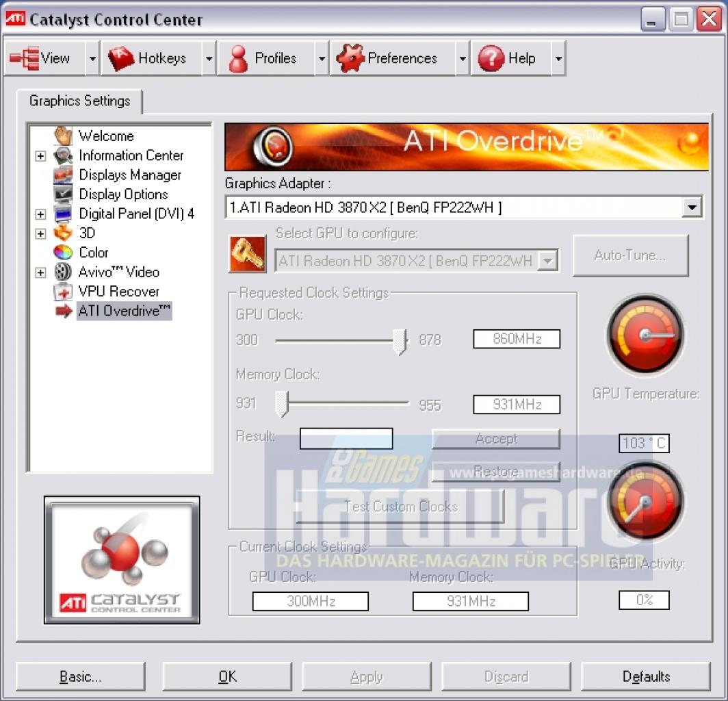728x701 pixels.
Task: Select the Graphics Settings tab
Action: click(79, 101)
